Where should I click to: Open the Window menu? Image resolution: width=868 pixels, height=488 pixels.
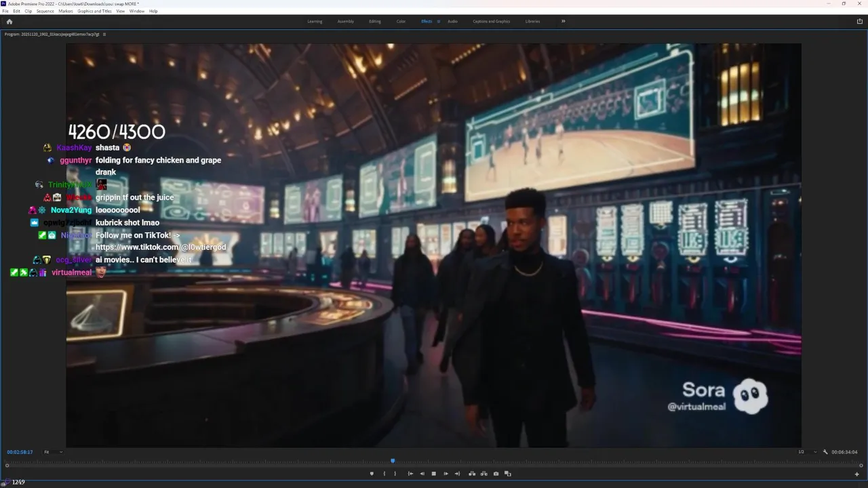pyautogui.click(x=137, y=11)
